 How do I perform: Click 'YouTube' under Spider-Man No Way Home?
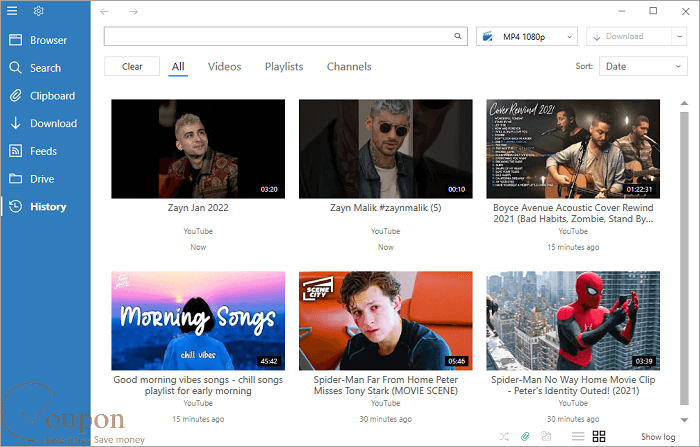tap(573, 403)
